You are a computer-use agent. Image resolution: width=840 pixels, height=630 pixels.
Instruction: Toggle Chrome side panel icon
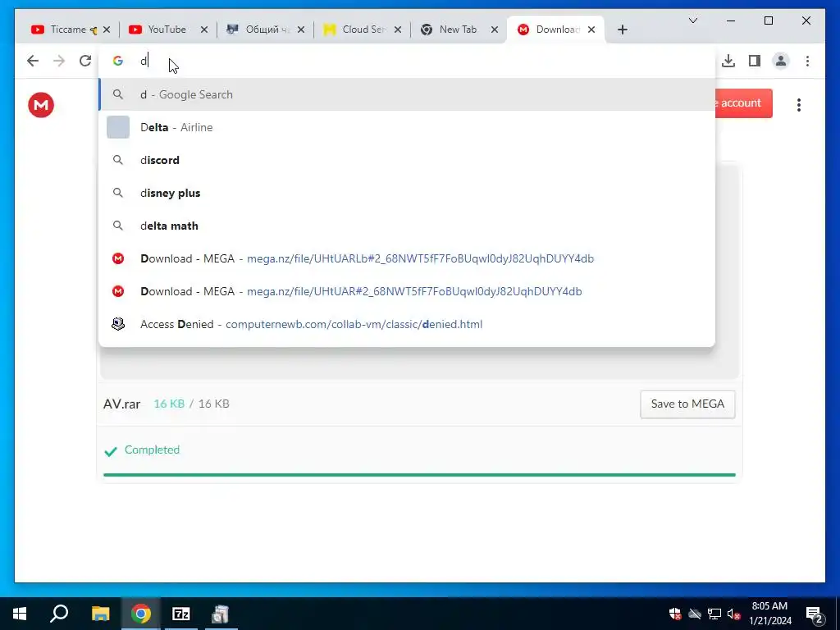755,61
